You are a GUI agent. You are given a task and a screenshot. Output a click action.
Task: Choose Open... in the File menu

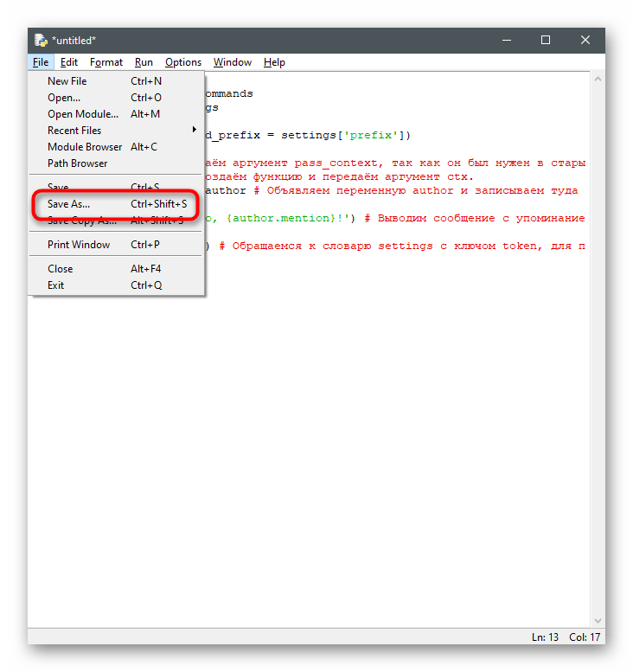[x=64, y=98]
